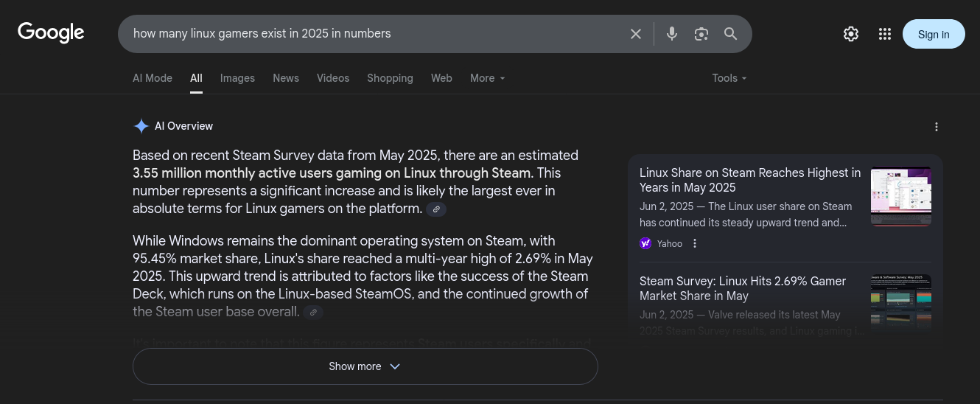Viewport: 980px width, 404px height.
Task: Open the Google apps grid icon
Action: click(x=885, y=34)
